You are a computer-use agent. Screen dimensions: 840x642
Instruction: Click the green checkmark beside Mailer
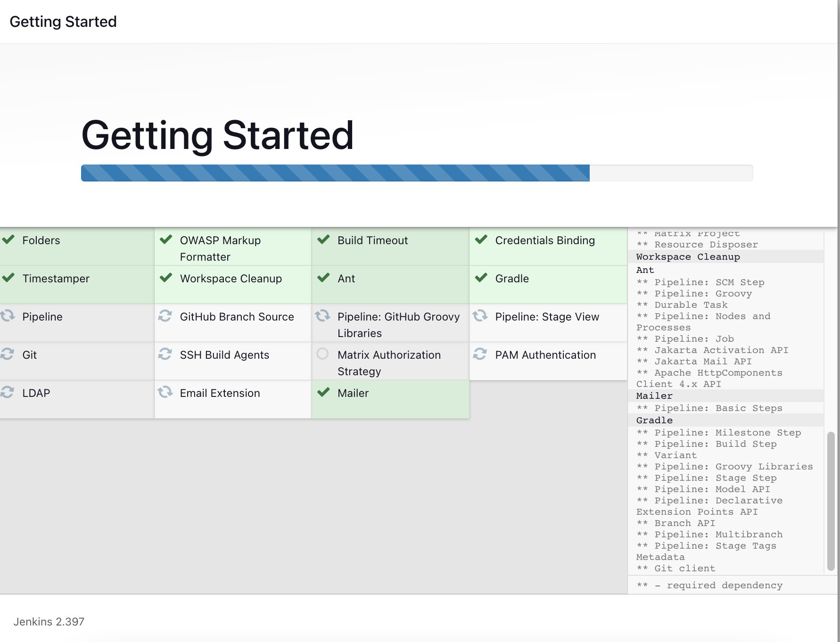tap(323, 392)
